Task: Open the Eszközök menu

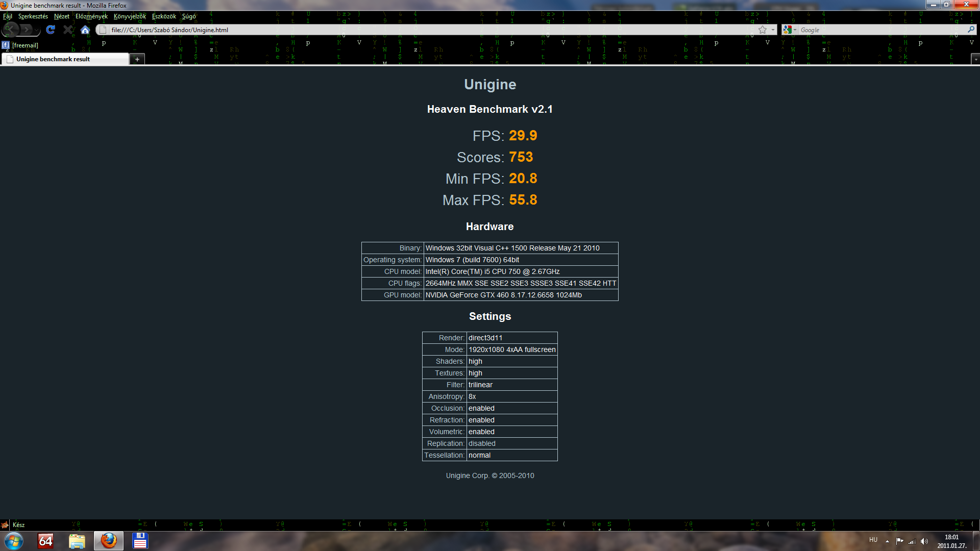Action: click(x=164, y=16)
